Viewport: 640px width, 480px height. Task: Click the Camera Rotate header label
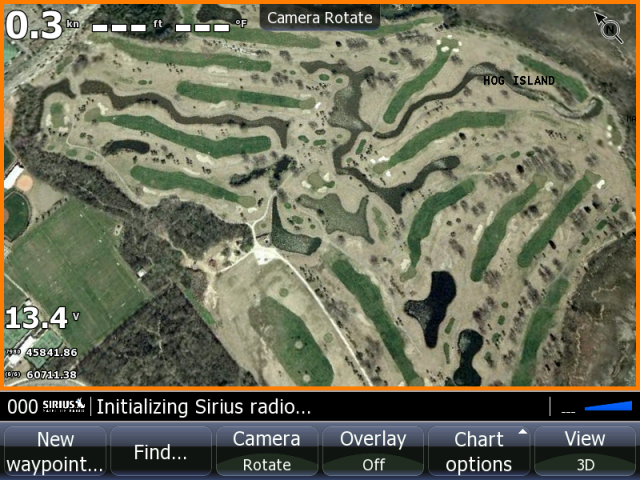(x=320, y=18)
